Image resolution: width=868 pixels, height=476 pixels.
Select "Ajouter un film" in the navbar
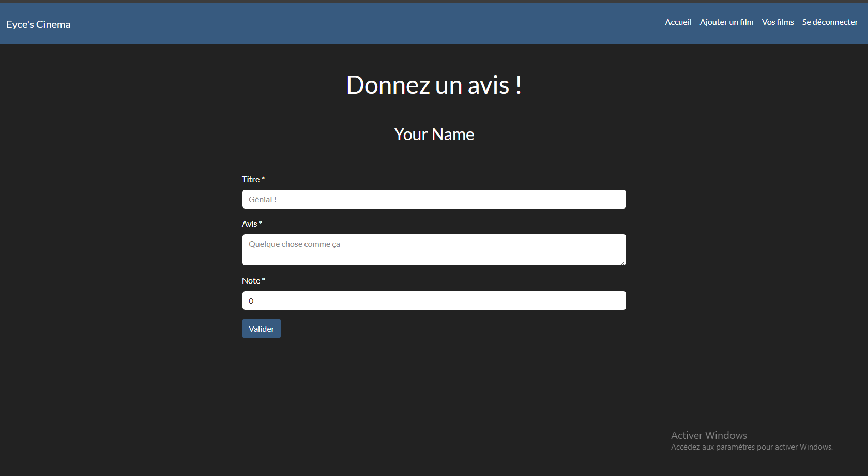(x=726, y=22)
